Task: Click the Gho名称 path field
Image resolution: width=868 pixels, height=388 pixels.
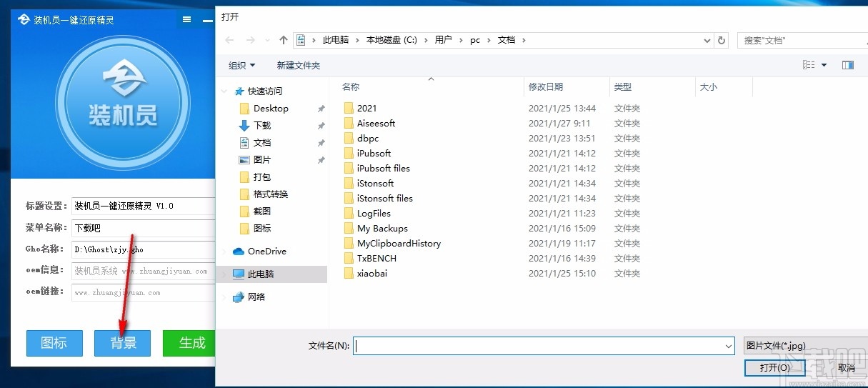Action: pyautogui.click(x=143, y=250)
